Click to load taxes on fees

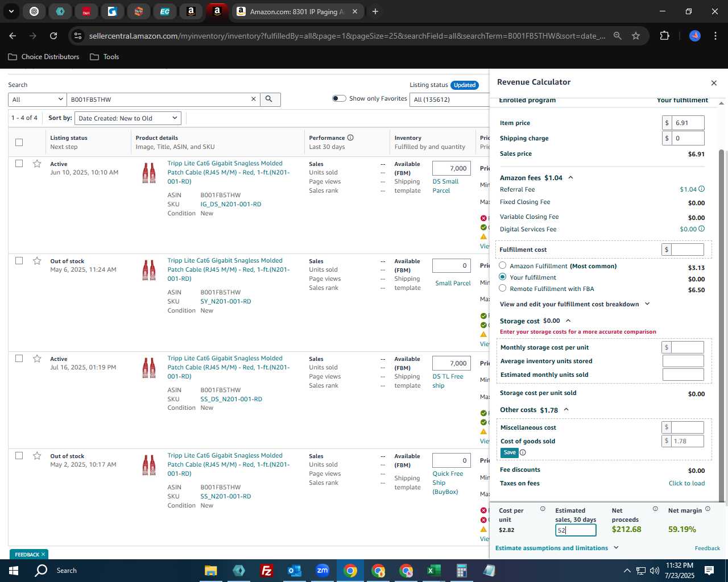(x=686, y=483)
